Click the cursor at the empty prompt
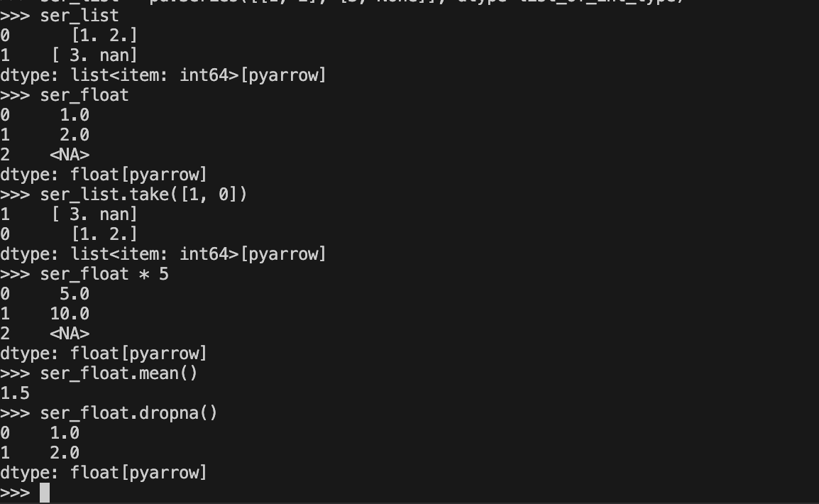 tap(45, 493)
